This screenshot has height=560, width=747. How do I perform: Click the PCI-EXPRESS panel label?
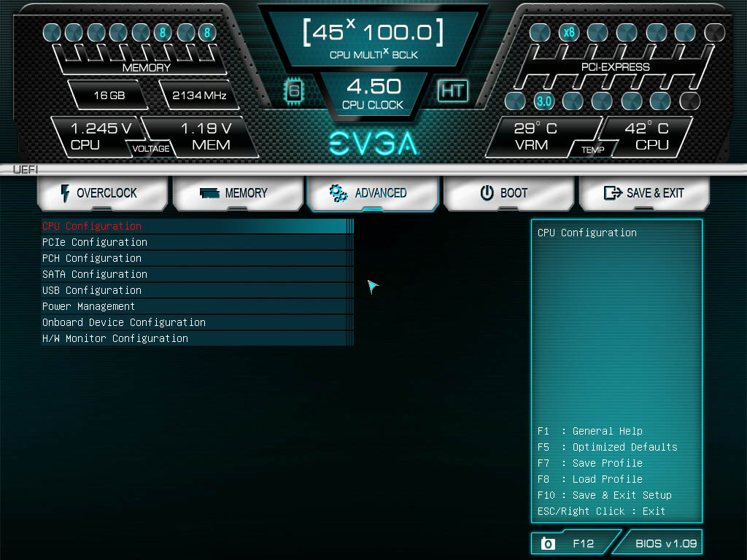(616, 67)
